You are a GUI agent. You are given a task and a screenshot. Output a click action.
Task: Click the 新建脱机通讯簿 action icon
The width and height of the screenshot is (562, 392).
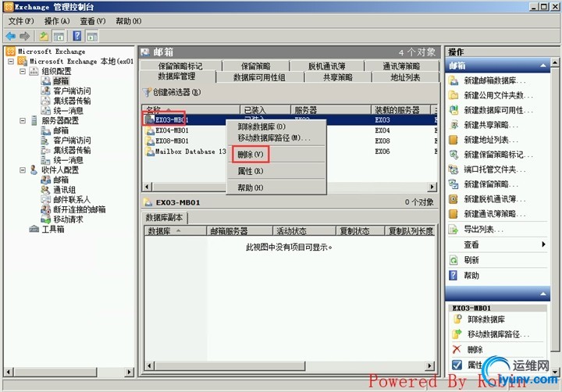[x=454, y=199]
